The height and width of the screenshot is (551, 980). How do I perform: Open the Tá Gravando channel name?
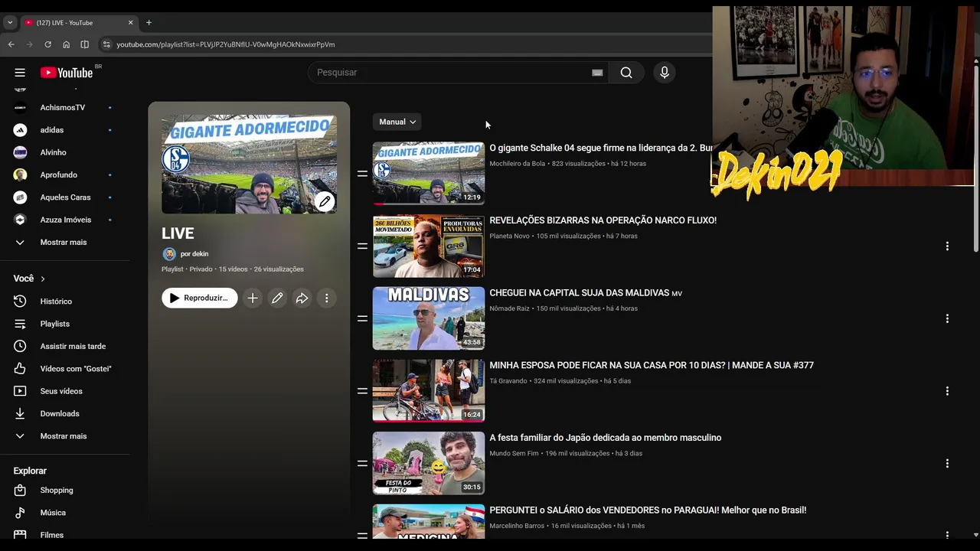[x=508, y=381]
